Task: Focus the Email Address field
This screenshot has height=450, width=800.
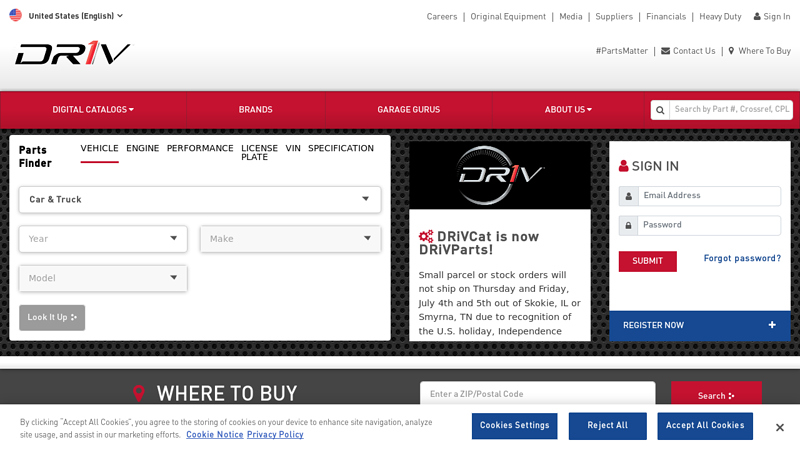Action: tap(709, 196)
